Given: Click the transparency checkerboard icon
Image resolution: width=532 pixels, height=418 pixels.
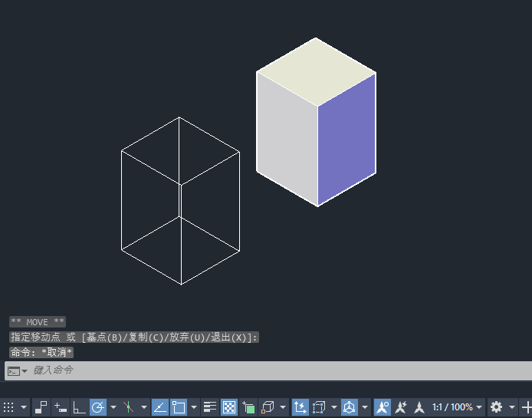Looking at the screenshot, I should (x=229, y=407).
